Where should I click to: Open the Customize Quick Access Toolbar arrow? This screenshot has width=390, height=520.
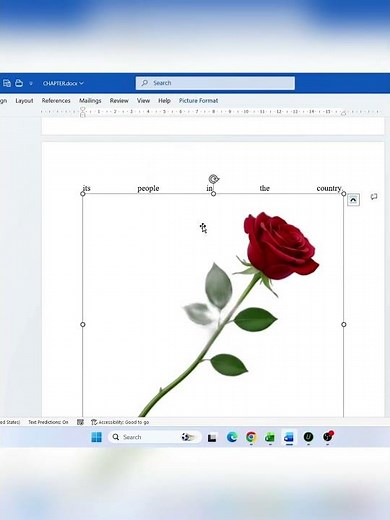pyautogui.click(x=31, y=83)
